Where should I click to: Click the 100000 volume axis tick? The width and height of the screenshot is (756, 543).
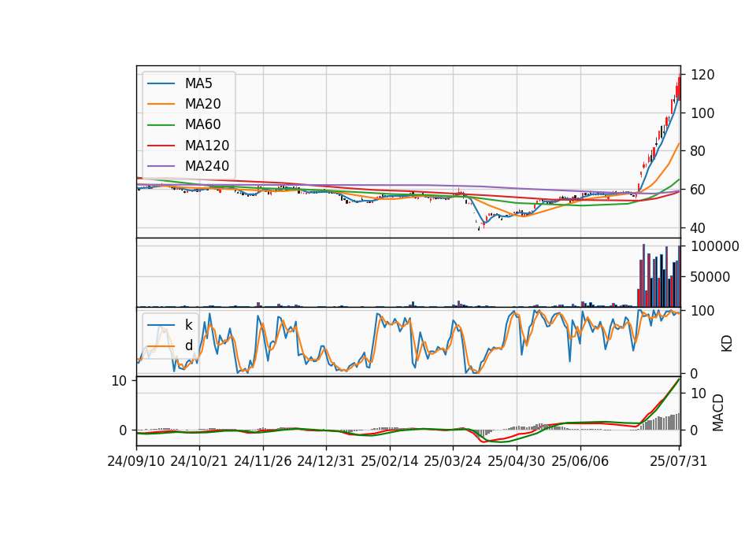(715, 246)
